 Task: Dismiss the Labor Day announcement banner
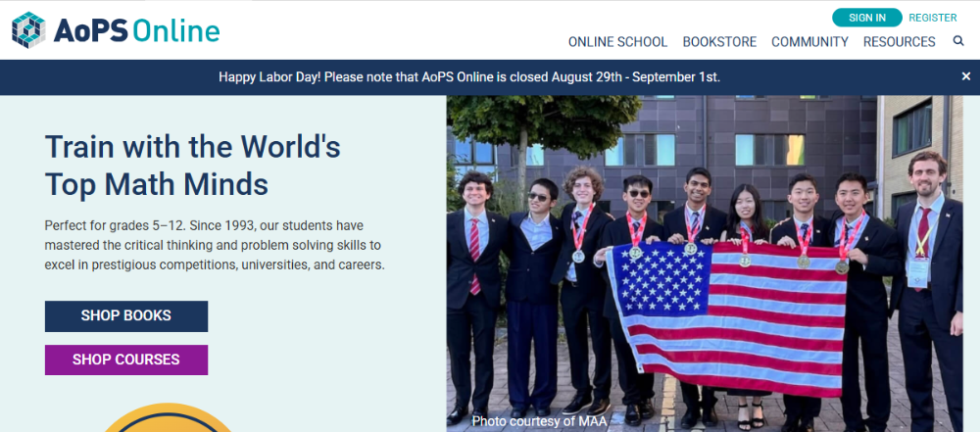[965, 76]
